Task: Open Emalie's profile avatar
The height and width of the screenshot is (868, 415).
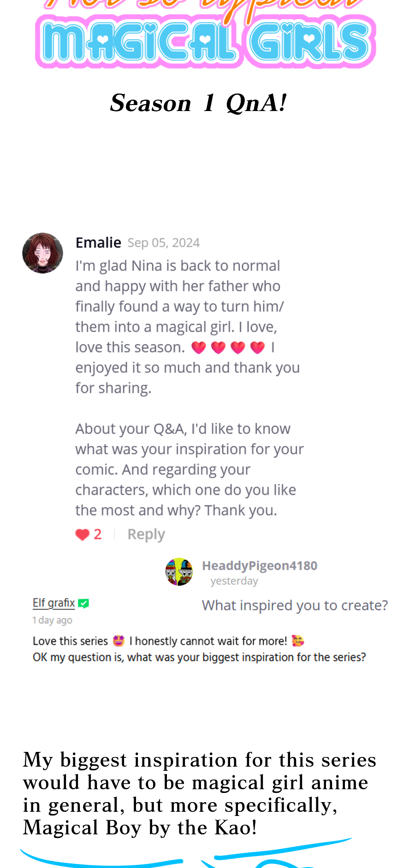Action: pos(42,253)
